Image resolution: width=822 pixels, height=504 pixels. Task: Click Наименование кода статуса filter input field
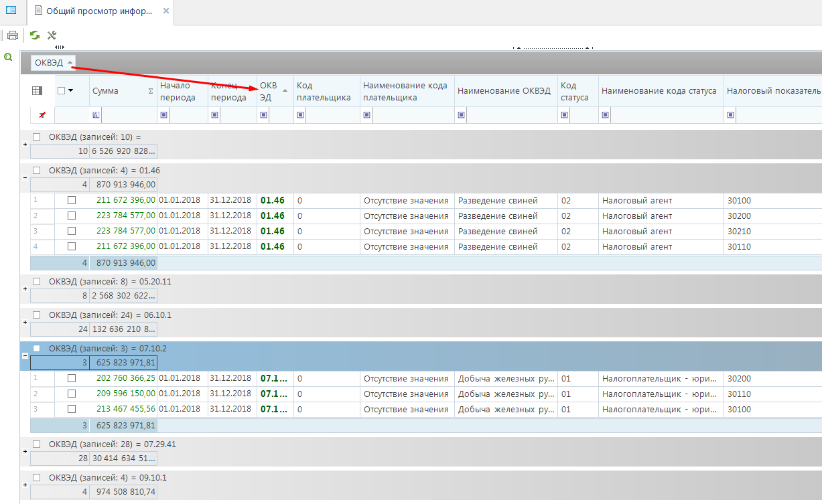pyautogui.click(x=667, y=115)
